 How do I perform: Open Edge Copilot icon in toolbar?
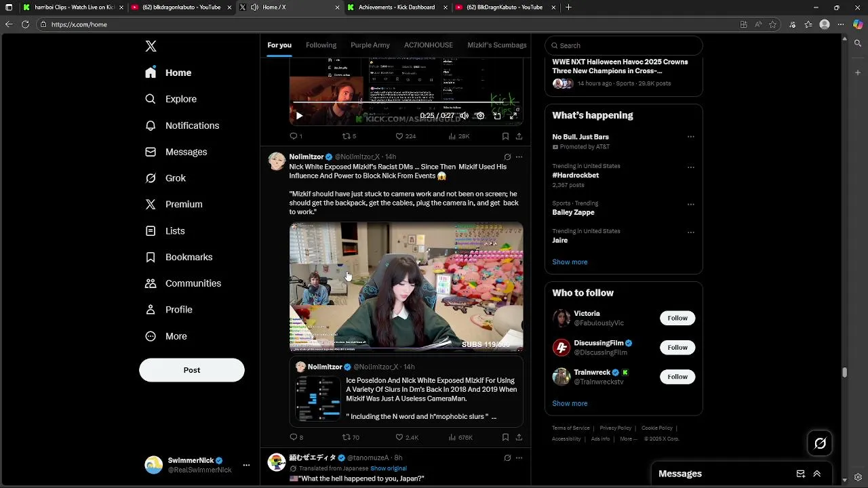[x=858, y=24]
